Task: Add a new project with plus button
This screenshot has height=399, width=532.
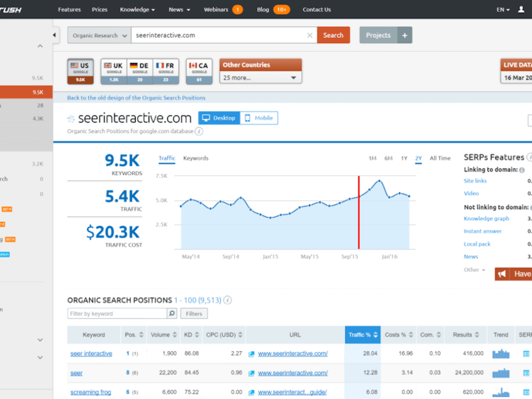Action: [x=404, y=35]
